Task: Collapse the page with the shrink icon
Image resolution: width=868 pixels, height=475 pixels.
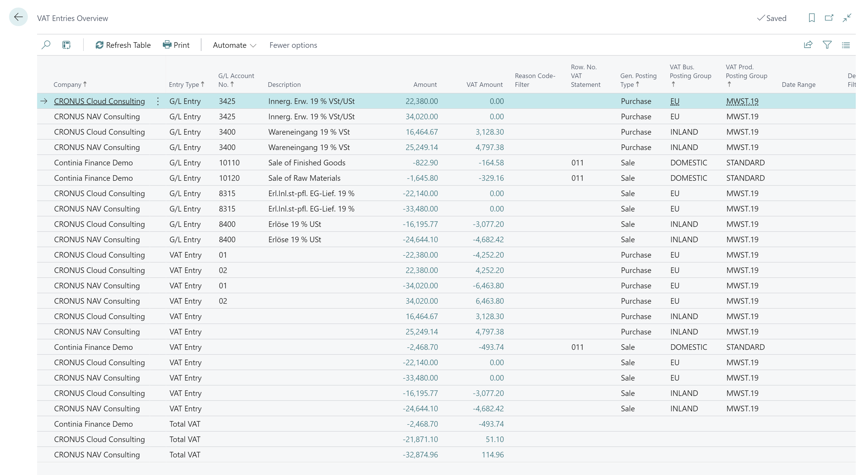Action: click(847, 18)
